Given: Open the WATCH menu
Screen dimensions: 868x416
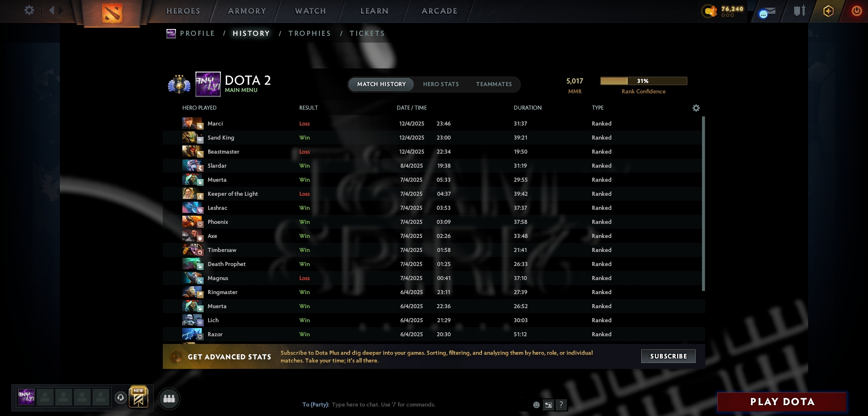Looking at the screenshot, I should [311, 11].
